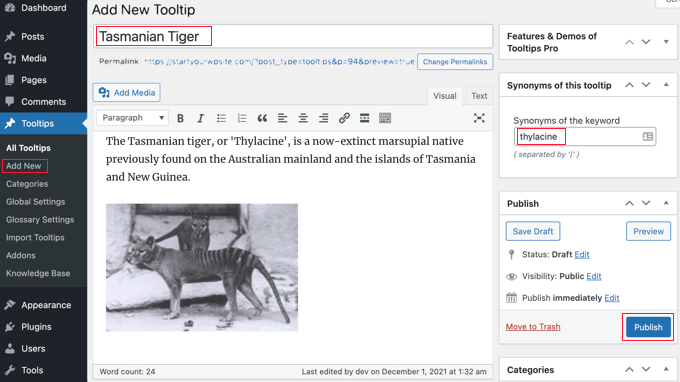Image resolution: width=680 pixels, height=382 pixels.
Task: Enable distraction-free fullscreen mode
Action: coord(479,118)
